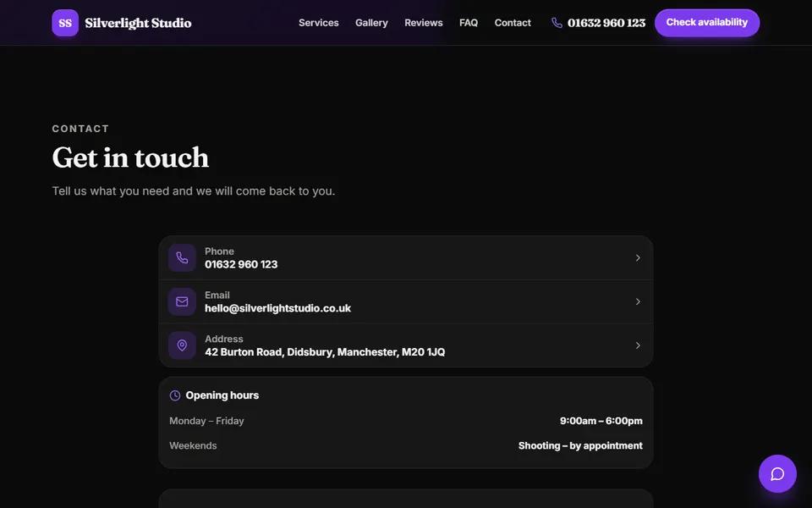The height and width of the screenshot is (508, 812).
Task: Click the Check availability button
Action: 707,23
